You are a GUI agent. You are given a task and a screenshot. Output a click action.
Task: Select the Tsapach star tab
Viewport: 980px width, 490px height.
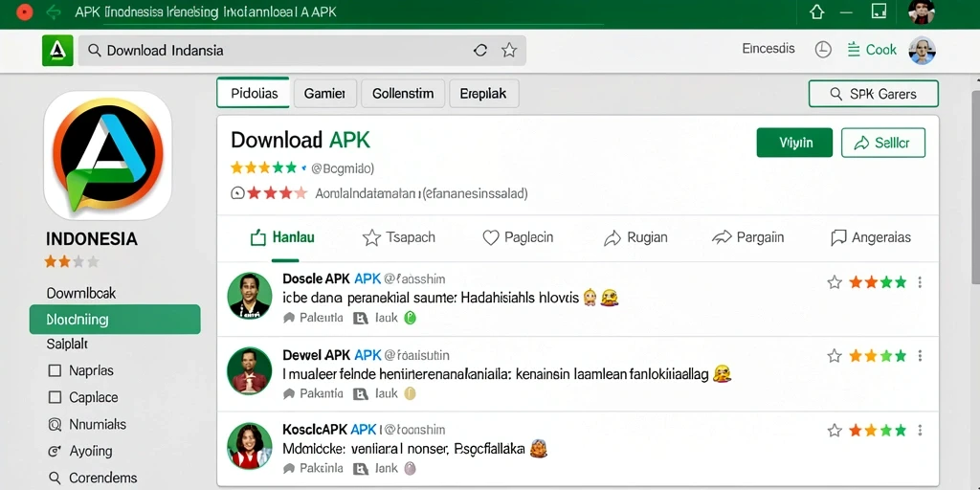click(x=399, y=237)
